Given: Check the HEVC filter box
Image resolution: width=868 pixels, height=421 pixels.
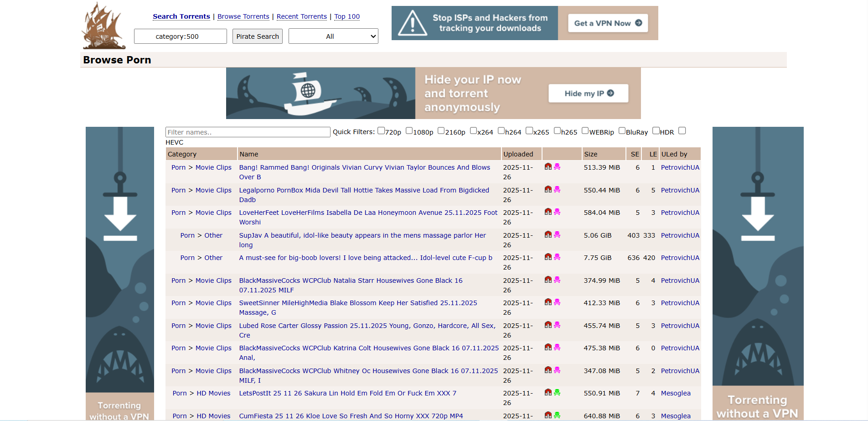Looking at the screenshot, I should [x=682, y=131].
